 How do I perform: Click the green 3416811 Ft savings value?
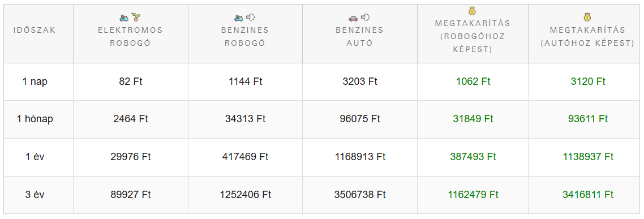(x=588, y=194)
